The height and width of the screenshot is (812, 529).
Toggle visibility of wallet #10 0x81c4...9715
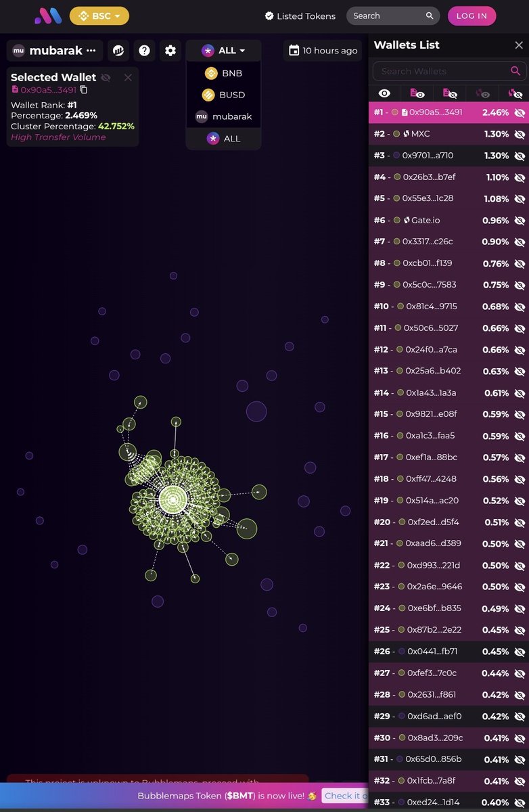point(520,307)
